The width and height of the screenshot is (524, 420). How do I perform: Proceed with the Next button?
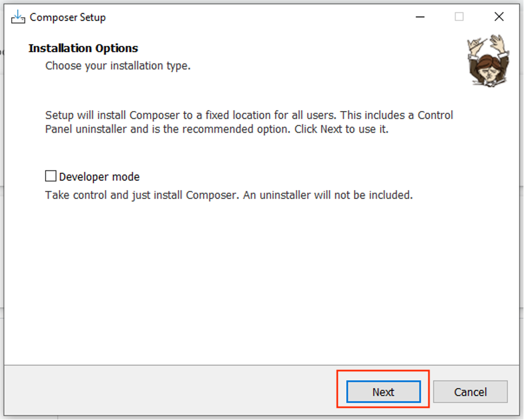[383, 392]
